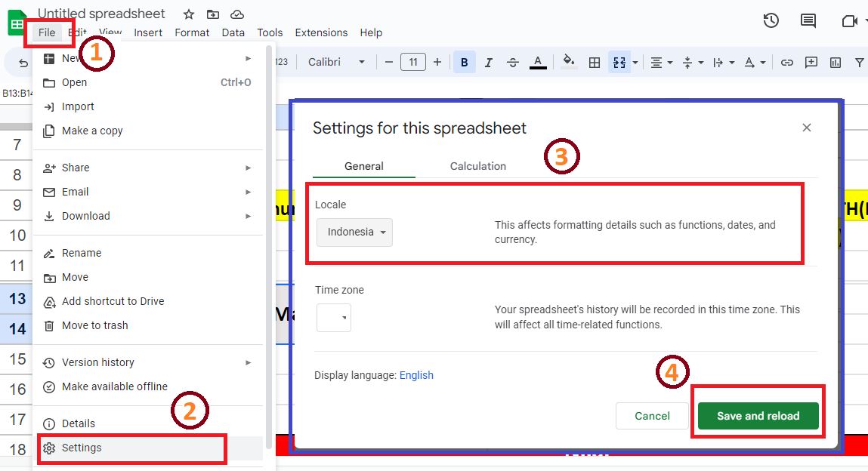Click the insert link icon
868x471 pixels.
pos(786,63)
